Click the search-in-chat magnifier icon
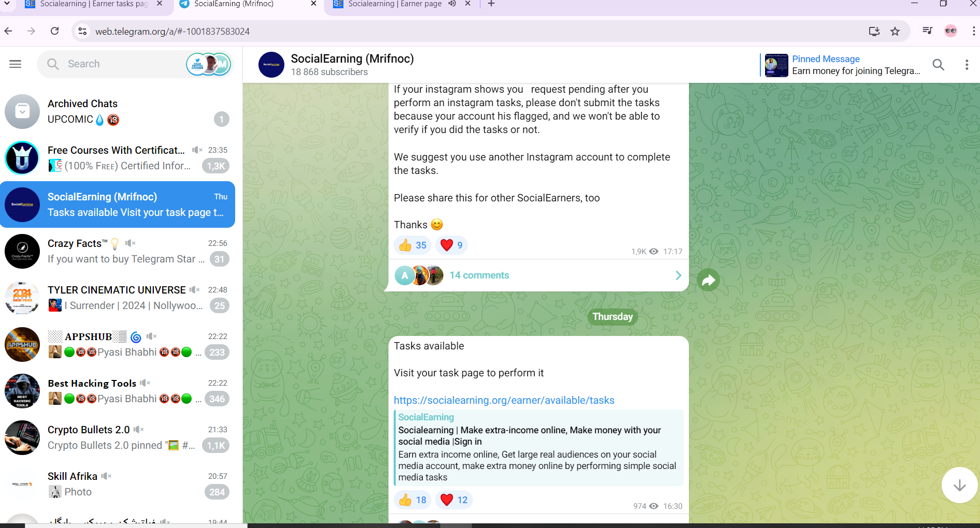The height and width of the screenshot is (528, 980). tap(938, 65)
